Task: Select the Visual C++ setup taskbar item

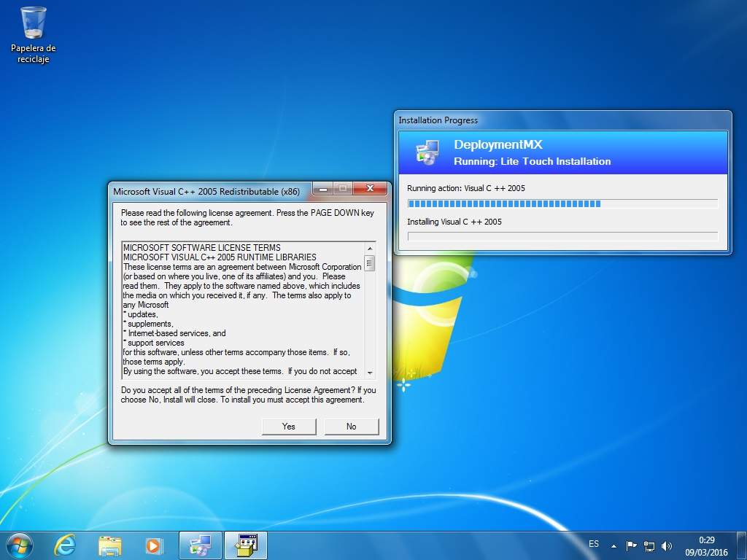Action: pyautogui.click(x=246, y=545)
